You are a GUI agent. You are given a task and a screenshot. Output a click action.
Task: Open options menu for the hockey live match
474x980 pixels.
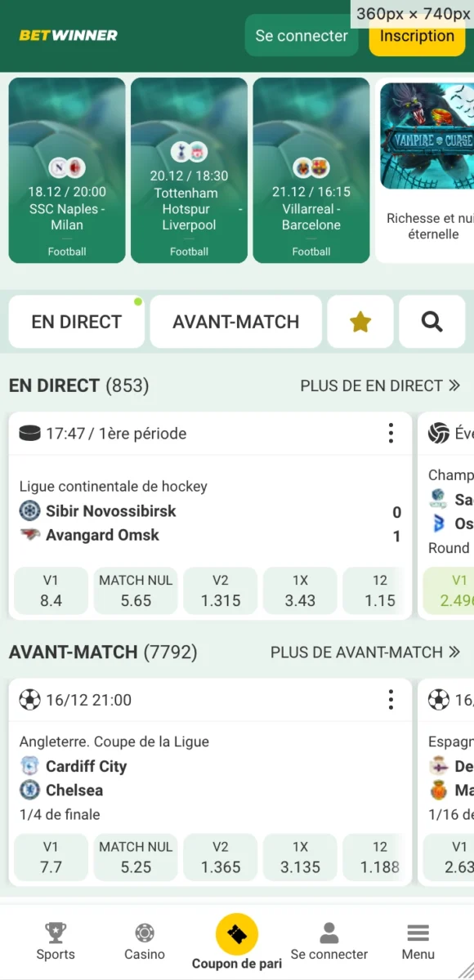391,434
